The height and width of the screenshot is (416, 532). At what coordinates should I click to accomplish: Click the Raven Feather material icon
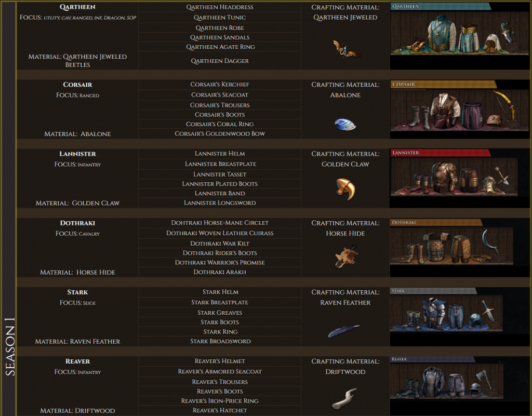coord(344,331)
